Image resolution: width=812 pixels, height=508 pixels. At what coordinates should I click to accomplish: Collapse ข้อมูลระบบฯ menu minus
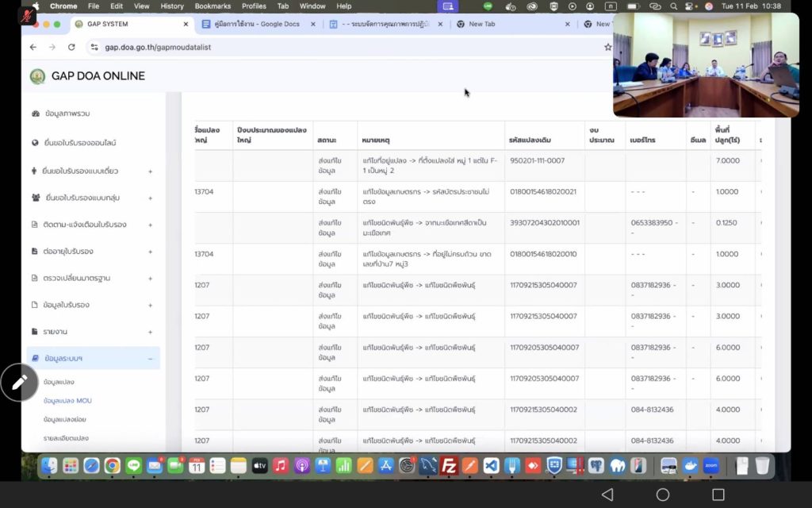(150, 359)
